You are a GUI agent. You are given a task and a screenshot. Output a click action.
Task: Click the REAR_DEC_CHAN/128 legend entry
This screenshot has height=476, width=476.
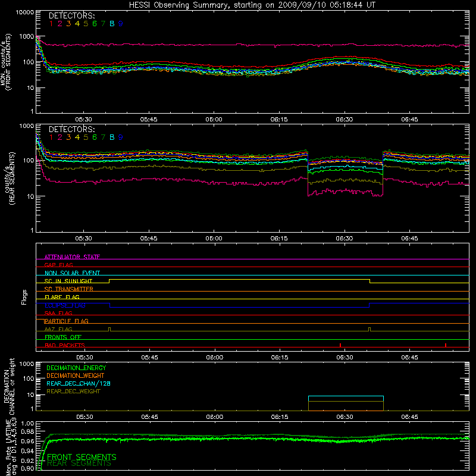point(79,383)
